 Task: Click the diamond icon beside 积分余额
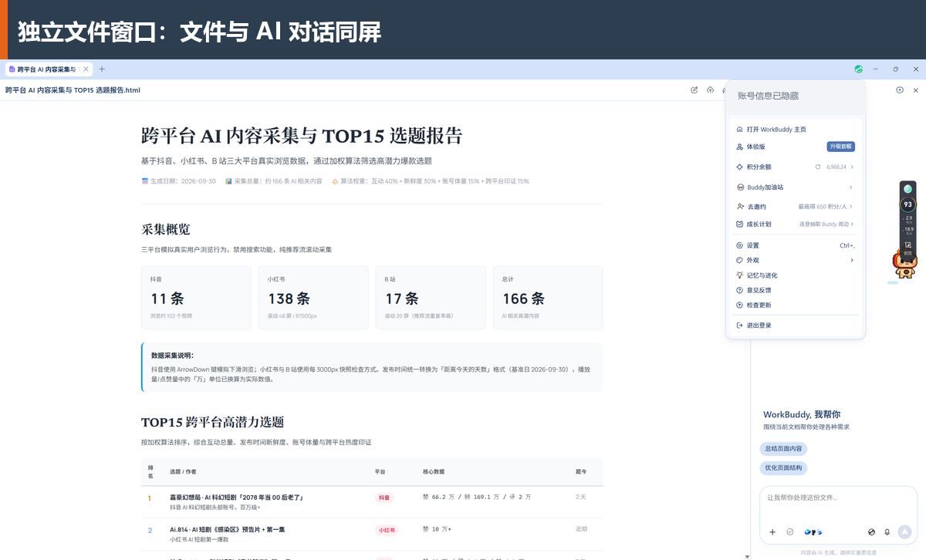tap(740, 167)
